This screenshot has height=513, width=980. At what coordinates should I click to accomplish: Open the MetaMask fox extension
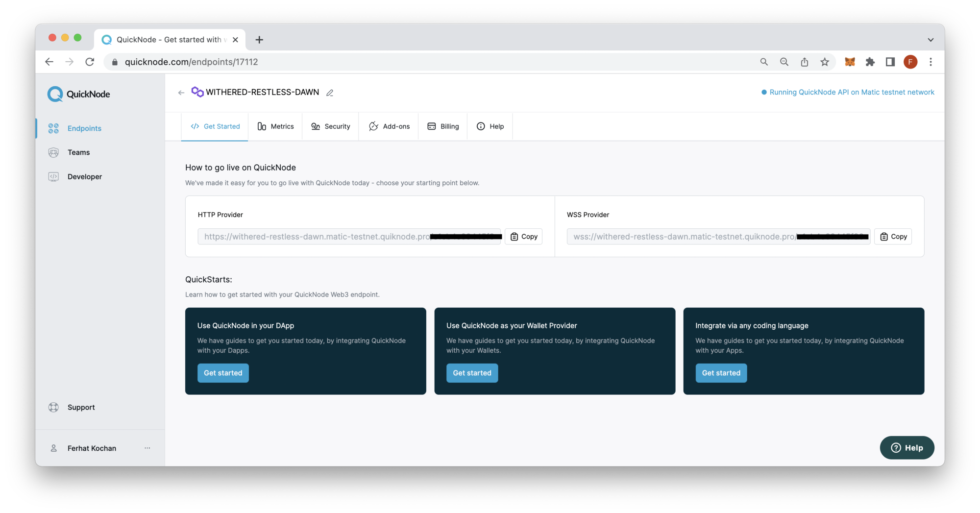point(850,62)
